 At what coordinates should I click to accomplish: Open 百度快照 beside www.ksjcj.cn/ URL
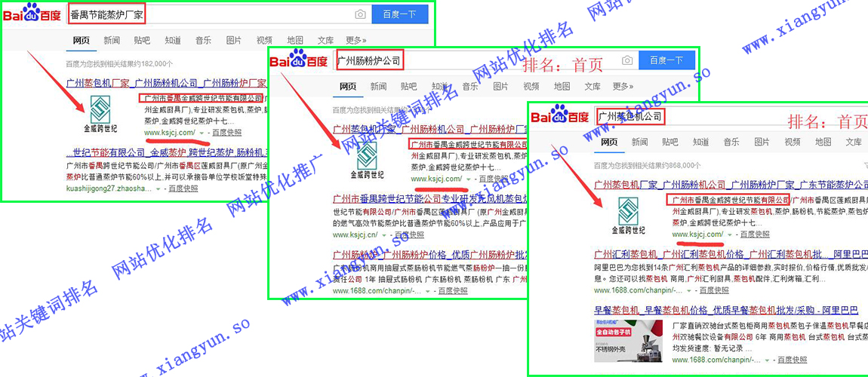coord(410,234)
